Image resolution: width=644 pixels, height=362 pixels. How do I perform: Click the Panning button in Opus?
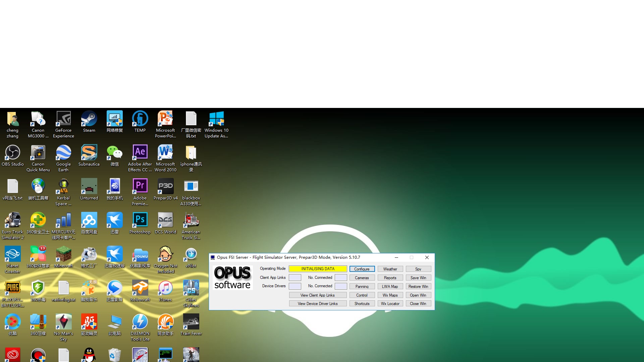pos(362,286)
